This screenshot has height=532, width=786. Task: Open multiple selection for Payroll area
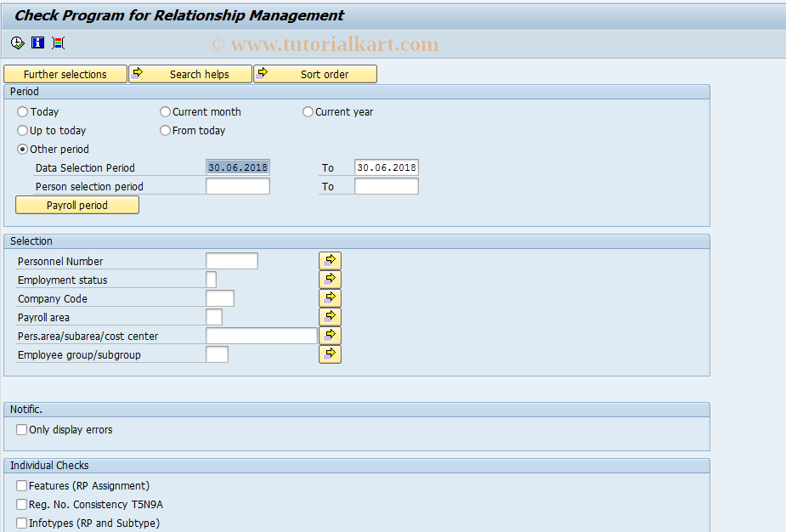coord(330,316)
